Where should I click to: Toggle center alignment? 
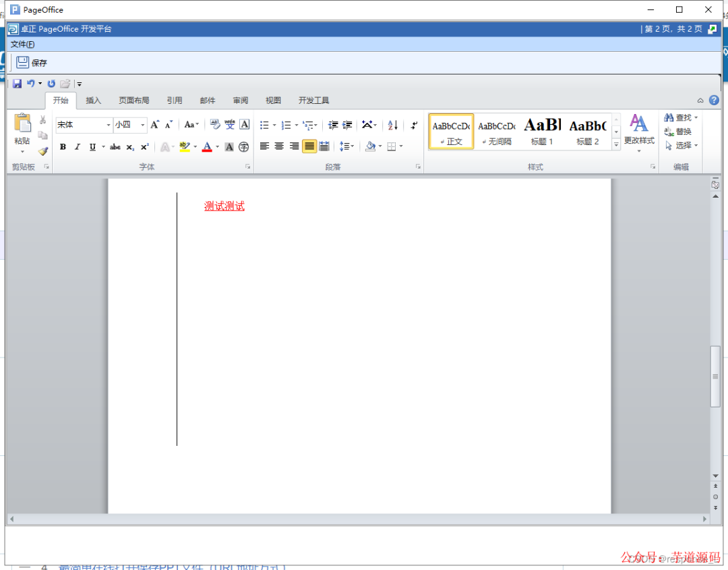click(x=279, y=146)
